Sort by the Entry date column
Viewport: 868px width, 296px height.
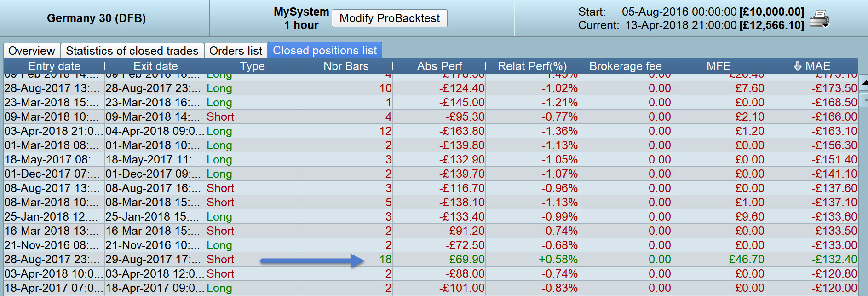click(x=54, y=66)
